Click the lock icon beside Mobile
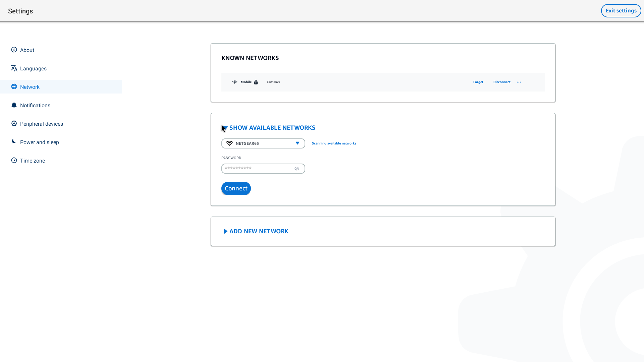The height and width of the screenshot is (362, 644). click(x=256, y=82)
